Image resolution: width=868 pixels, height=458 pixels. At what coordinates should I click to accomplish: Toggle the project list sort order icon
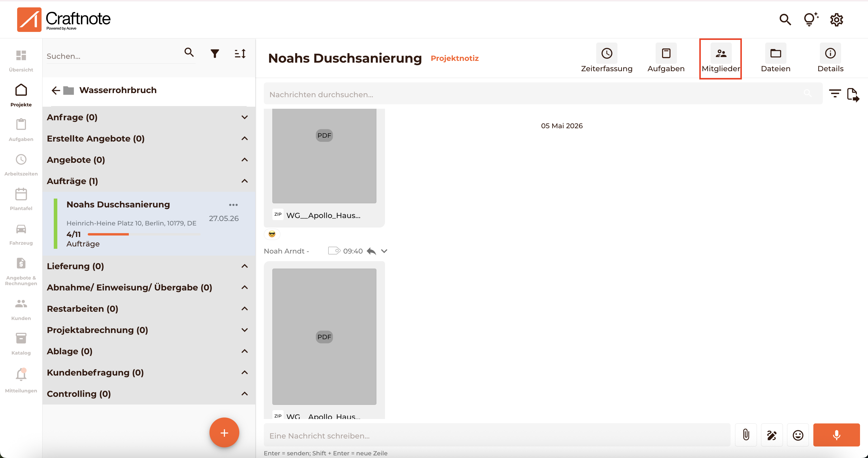point(240,53)
